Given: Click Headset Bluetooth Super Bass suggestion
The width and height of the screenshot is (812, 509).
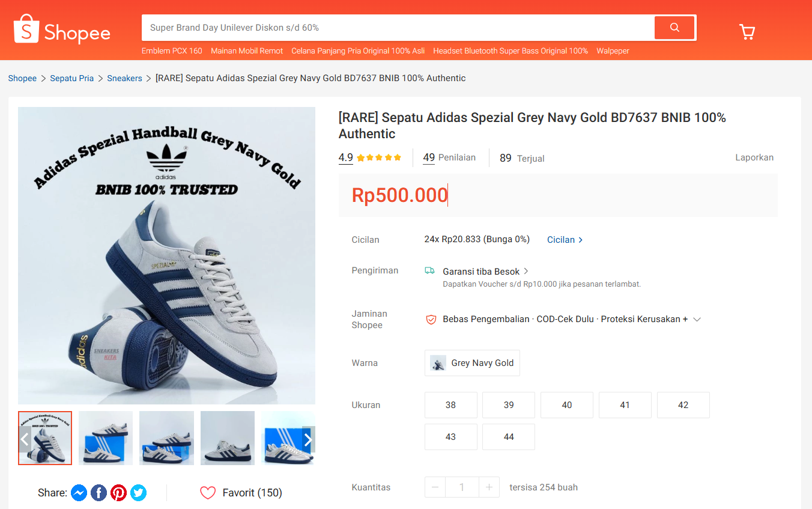Looking at the screenshot, I should (510, 51).
